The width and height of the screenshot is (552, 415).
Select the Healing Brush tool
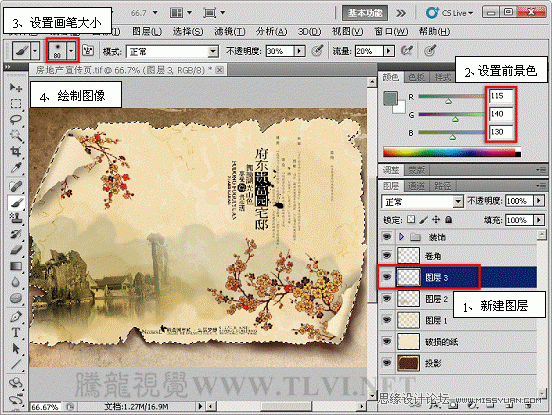[x=15, y=186]
